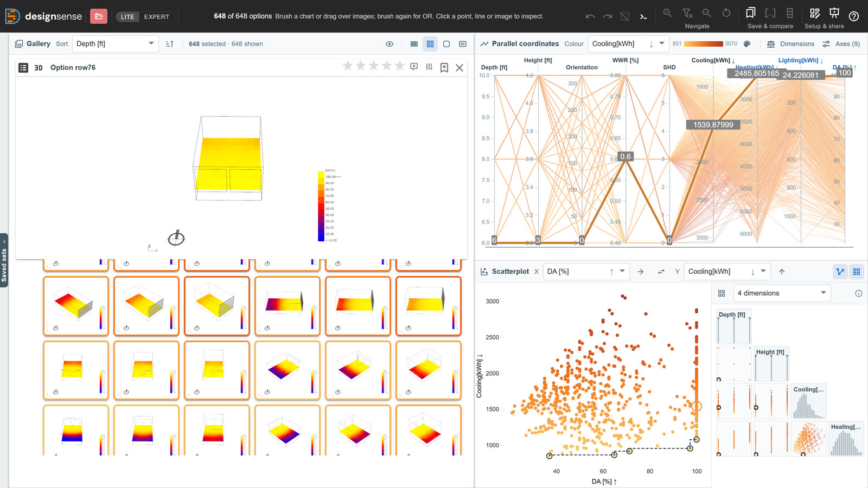Viewport: 868px width, 488px height.
Task: Toggle gallery visibility eye icon
Action: coord(390,44)
